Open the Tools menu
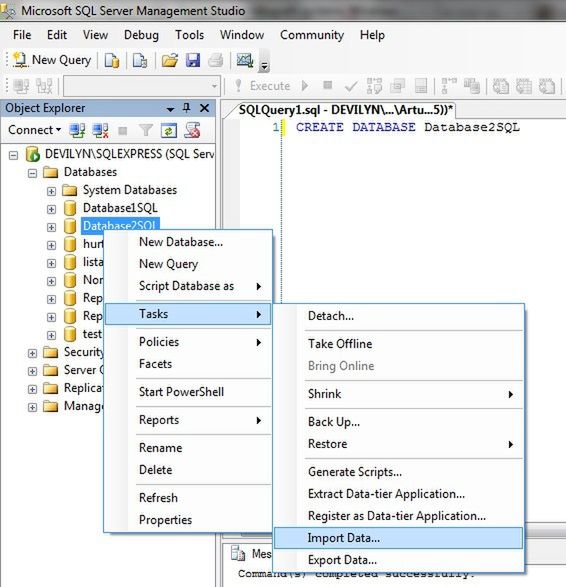566x587 pixels. click(x=189, y=35)
